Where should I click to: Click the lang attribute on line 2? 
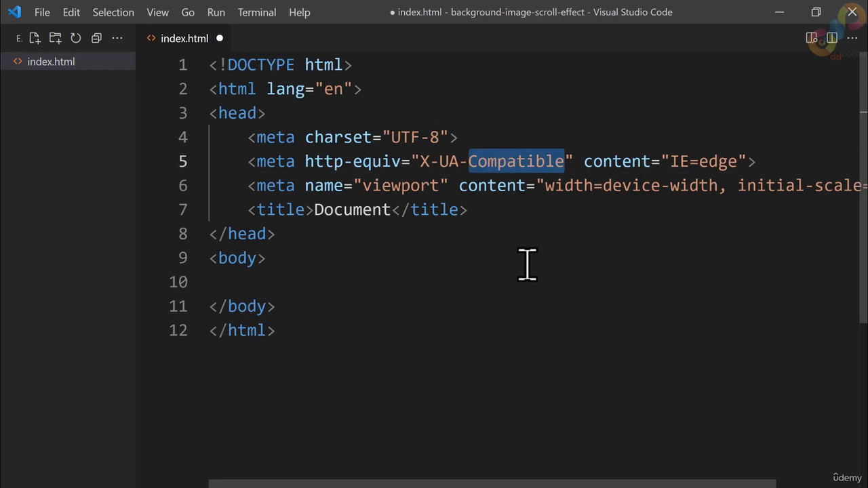[285, 89]
